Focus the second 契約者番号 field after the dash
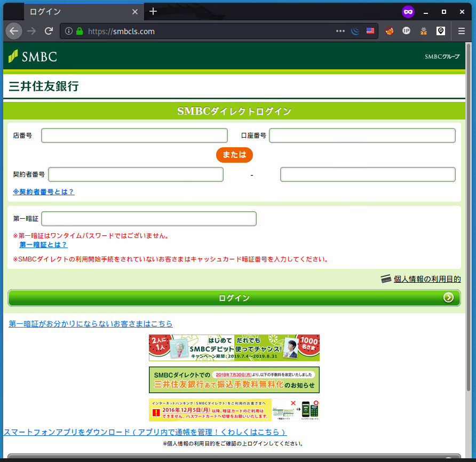Image resolution: width=476 pixels, height=462 pixels. click(x=368, y=174)
